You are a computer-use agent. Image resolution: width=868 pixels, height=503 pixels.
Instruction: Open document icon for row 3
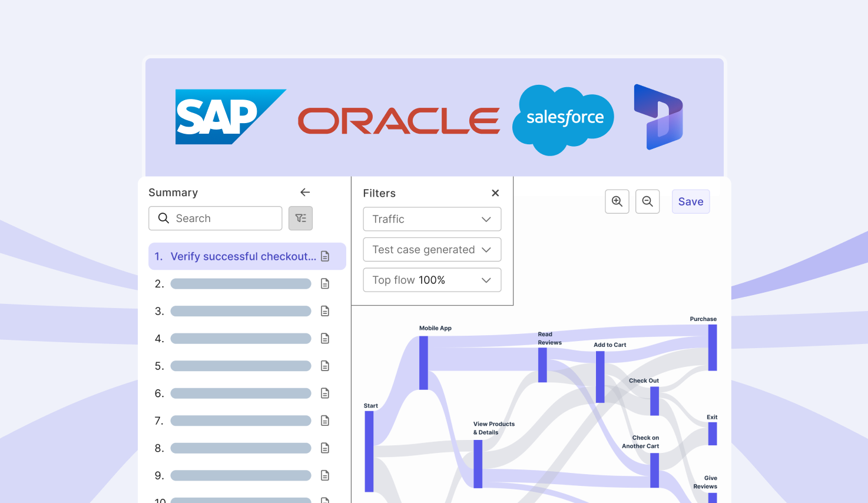(325, 311)
